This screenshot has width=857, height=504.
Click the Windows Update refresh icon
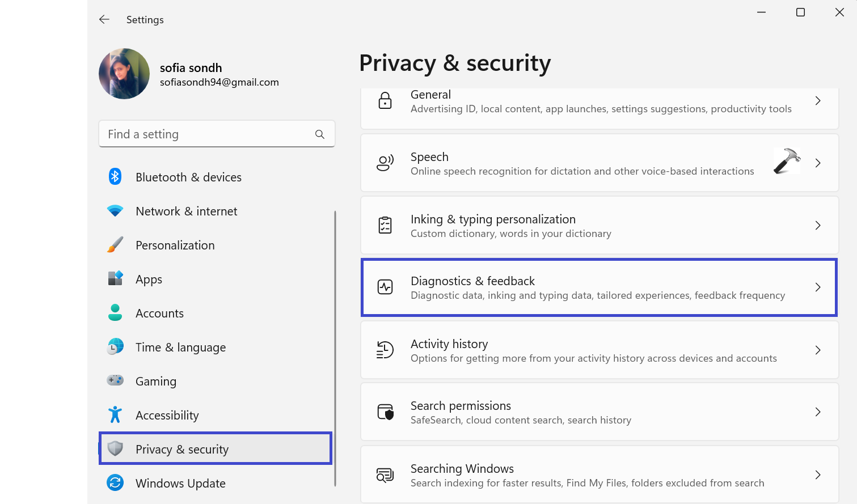click(115, 483)
